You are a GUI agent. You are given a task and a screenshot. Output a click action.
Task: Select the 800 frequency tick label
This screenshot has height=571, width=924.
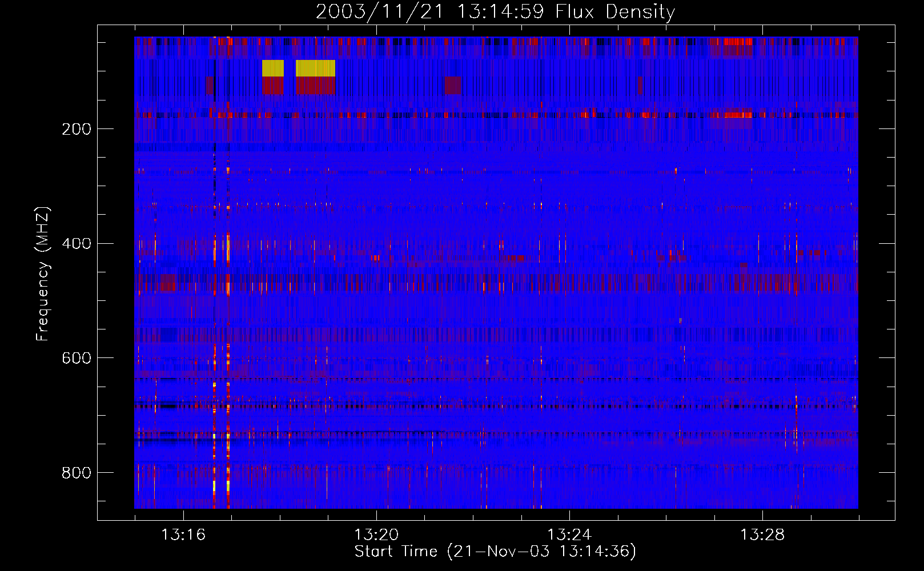pyautogui.click(x=77, y=473)
